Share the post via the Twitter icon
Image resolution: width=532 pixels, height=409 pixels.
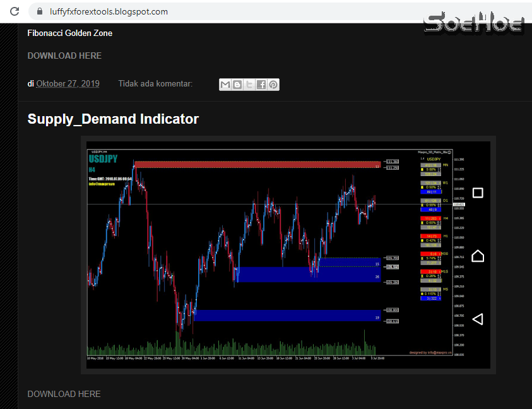click(x=249, y=84)
